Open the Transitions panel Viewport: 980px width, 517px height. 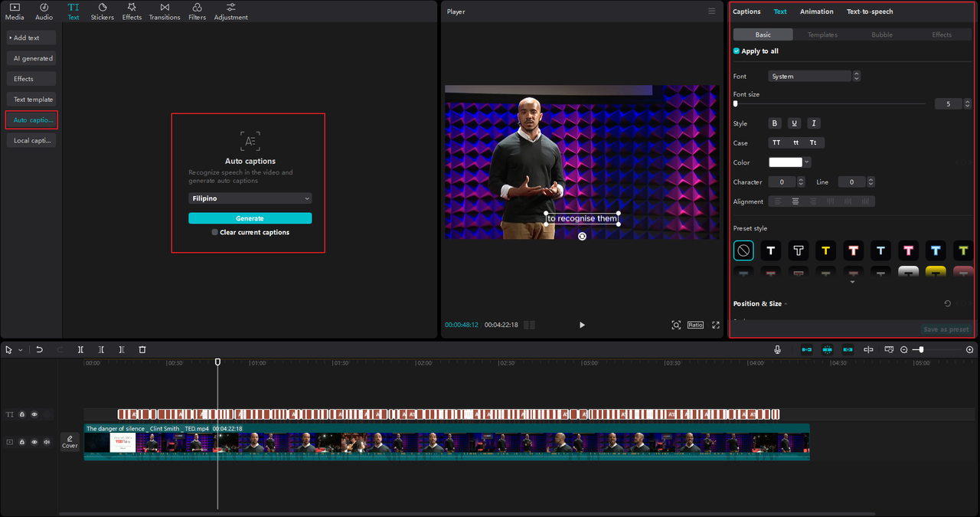165,11
